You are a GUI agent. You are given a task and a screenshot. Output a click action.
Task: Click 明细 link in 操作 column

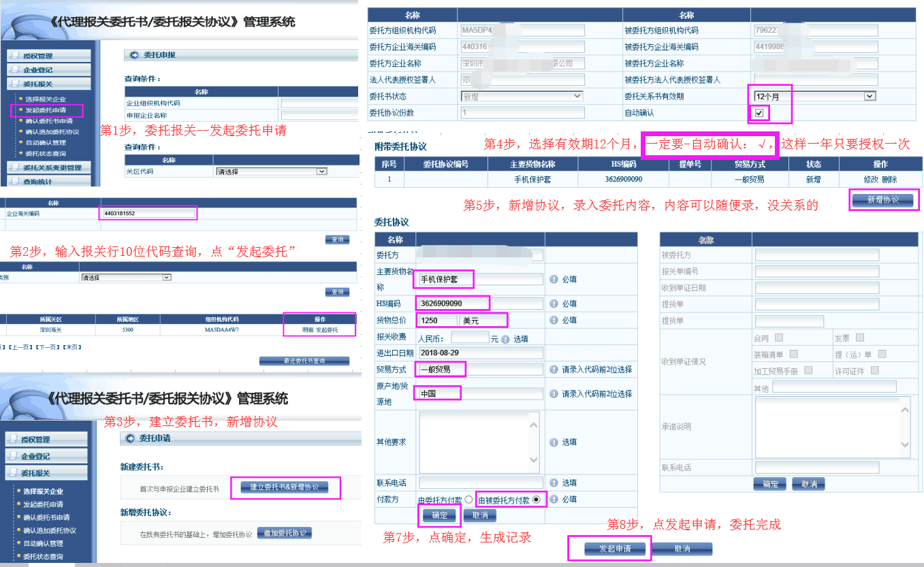coord(308,330)
